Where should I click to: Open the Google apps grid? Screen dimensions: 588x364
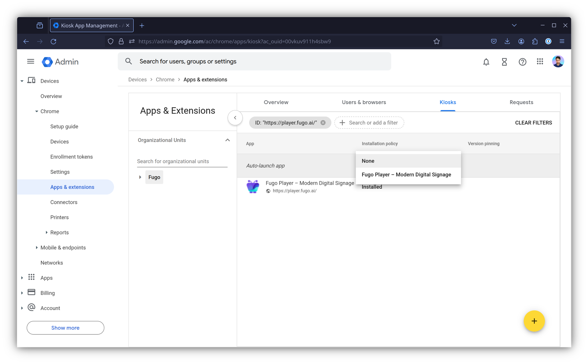pyautogui.click(x=540, y=61)
